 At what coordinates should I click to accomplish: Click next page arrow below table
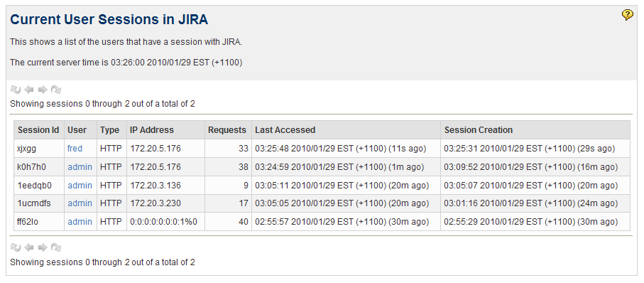pyautogui.click(x=43, y=247)
